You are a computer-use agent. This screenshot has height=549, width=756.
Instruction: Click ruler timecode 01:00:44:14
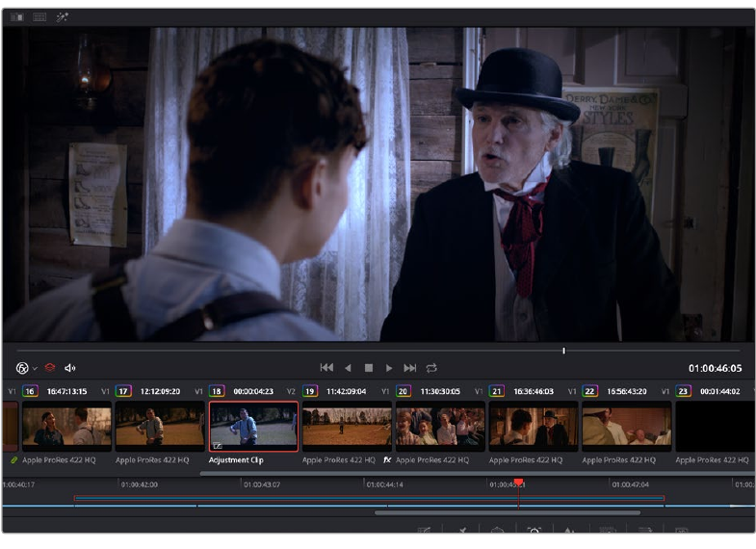point(385,484)
